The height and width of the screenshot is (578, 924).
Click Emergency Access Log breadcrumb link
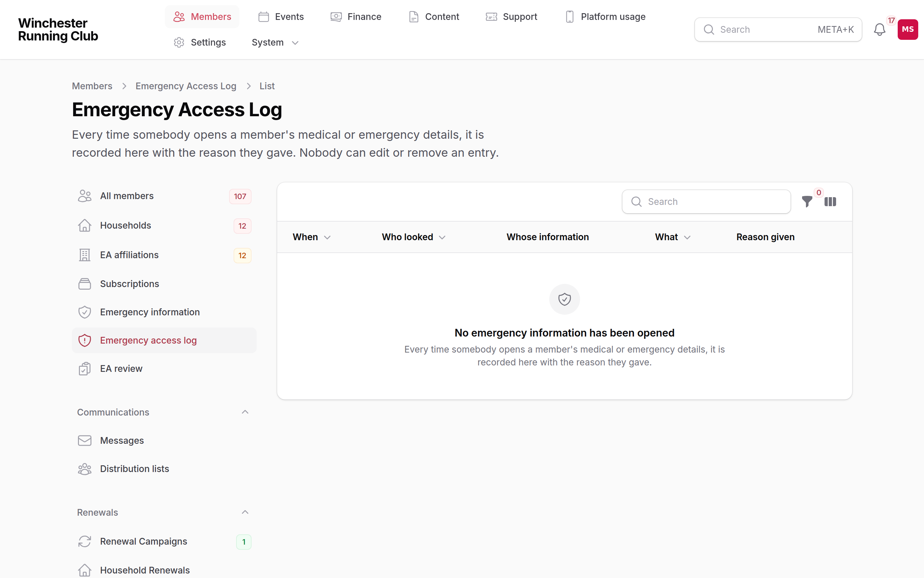pyautogui.click(x=186, y=86)
